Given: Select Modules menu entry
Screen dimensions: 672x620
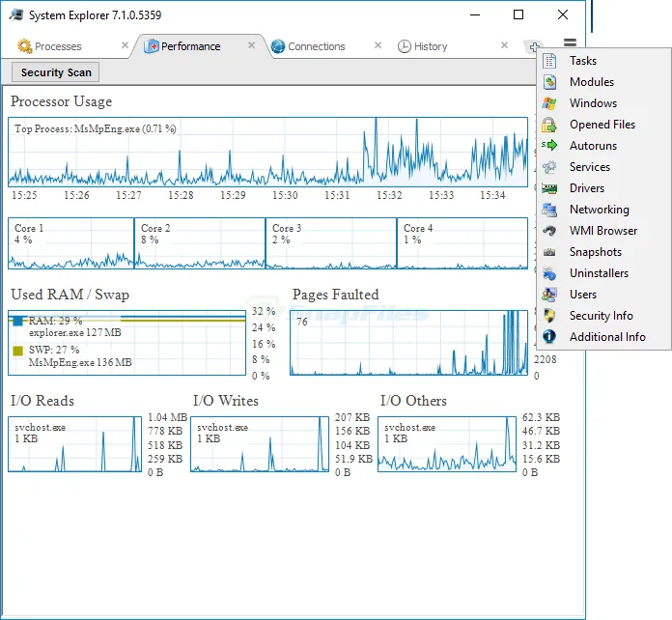Looking at the screenshot, I should point(603,82).
